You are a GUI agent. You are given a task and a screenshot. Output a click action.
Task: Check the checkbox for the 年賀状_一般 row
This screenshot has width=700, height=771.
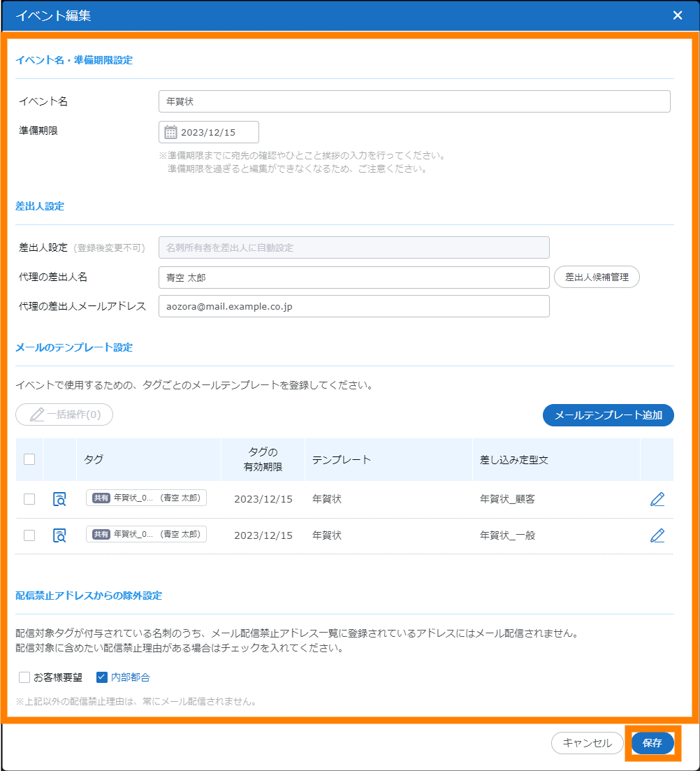(29, 535)
